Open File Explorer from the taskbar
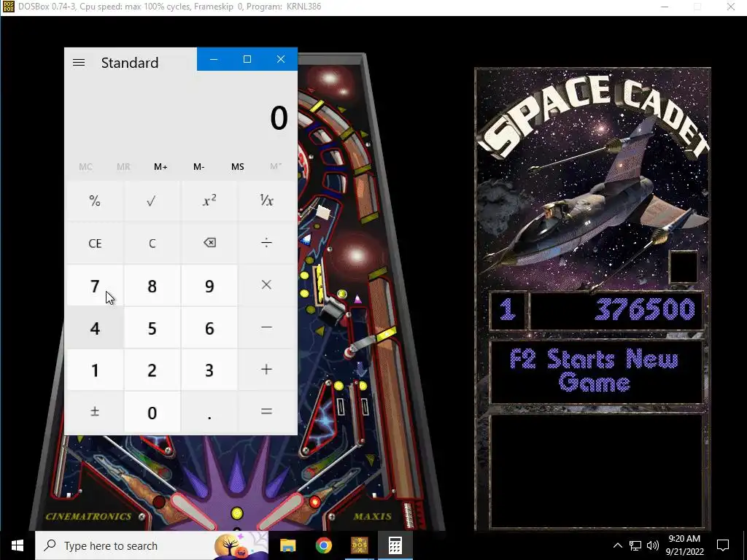 [x=287, y=545]
